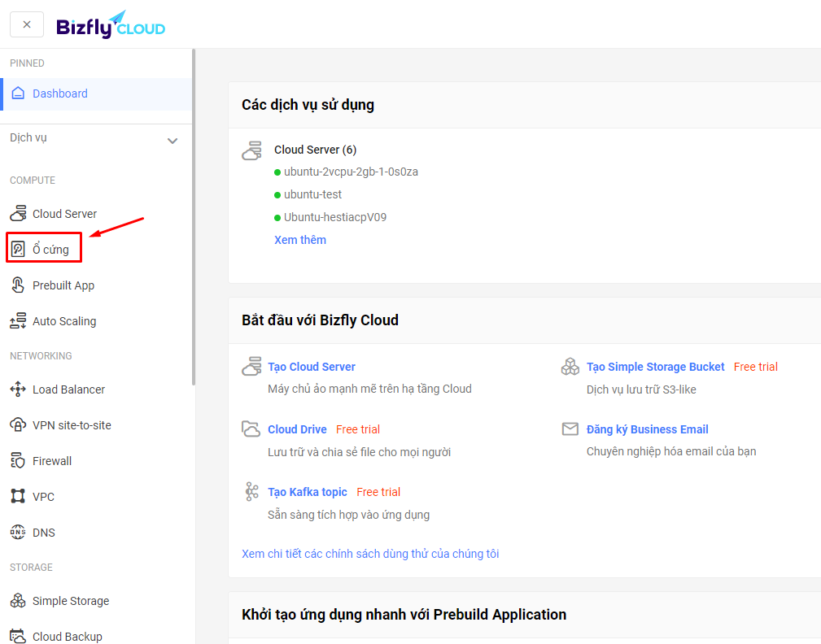
Task: Click the Cloud Server (6) service icon
Action: [252, 150]
